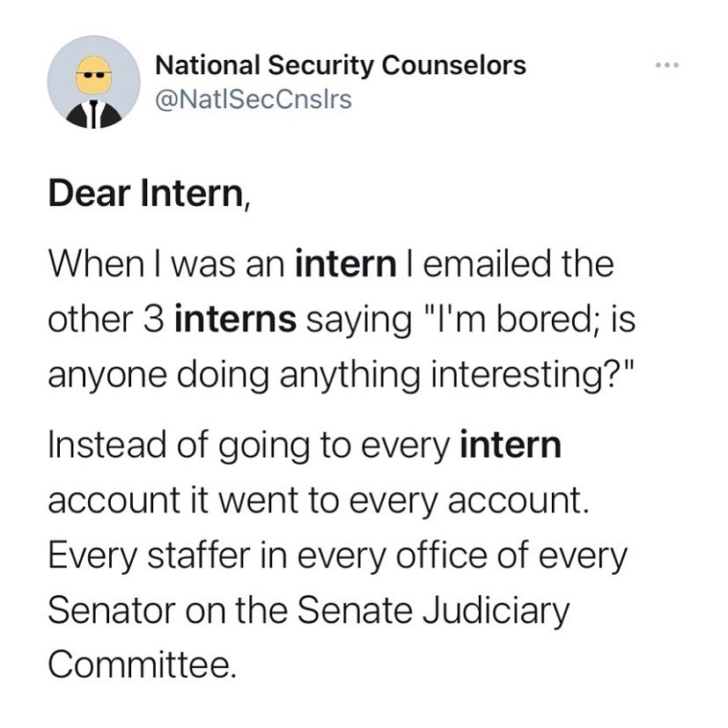Click the suit and tie in the avatar

coord(94,114)
